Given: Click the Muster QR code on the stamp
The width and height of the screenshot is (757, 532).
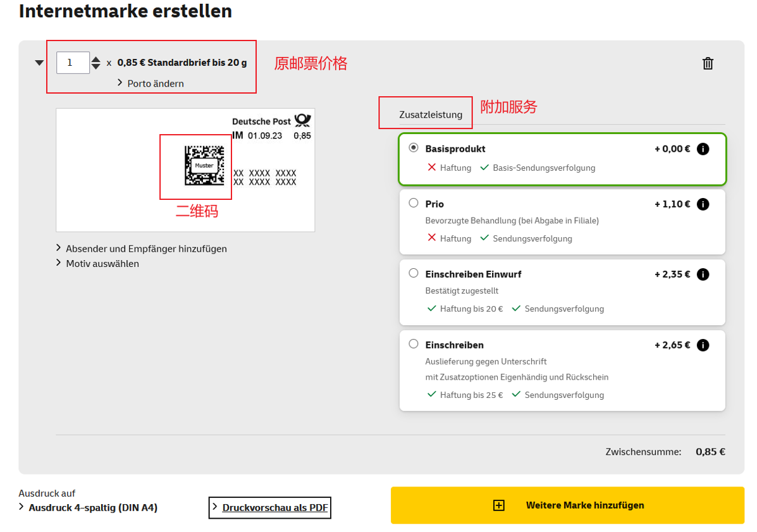Looking at the screenshot, I should (x=204, y=166).
